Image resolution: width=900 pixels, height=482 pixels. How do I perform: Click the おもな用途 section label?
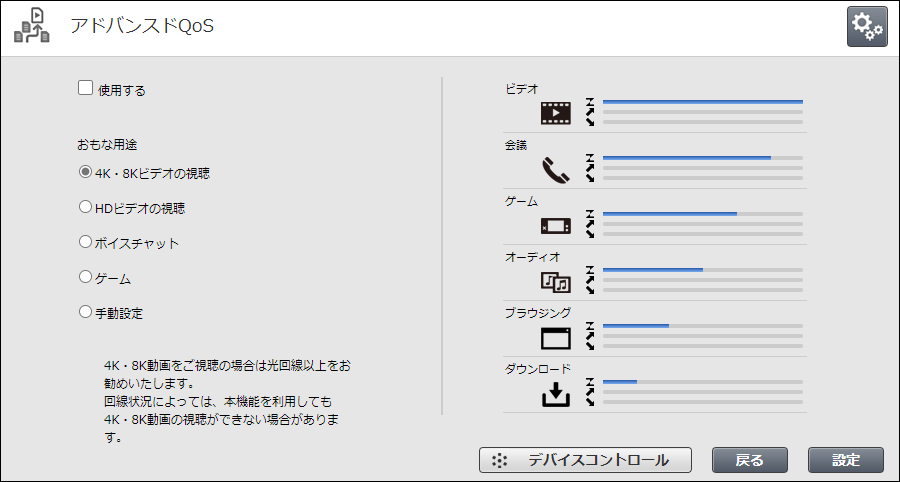click(107, 145)
